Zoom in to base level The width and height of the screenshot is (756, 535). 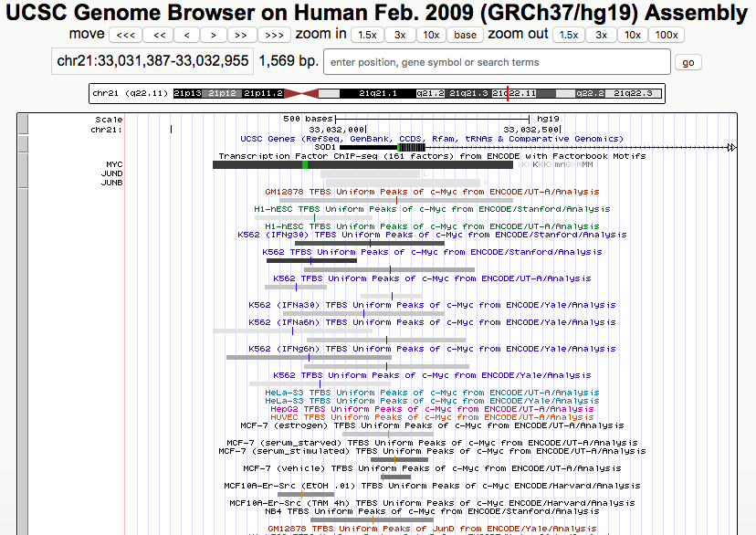click(465, 35)
